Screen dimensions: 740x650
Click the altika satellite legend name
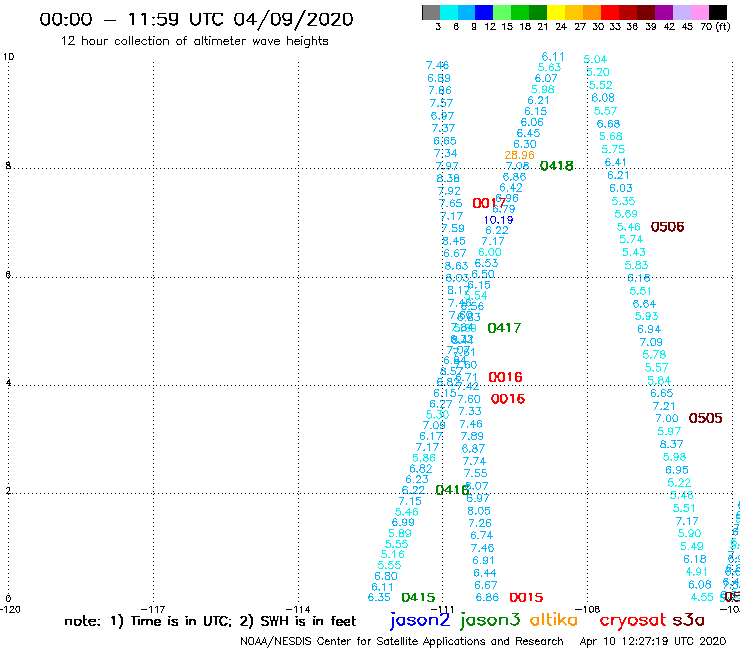(x=554, y=620)
